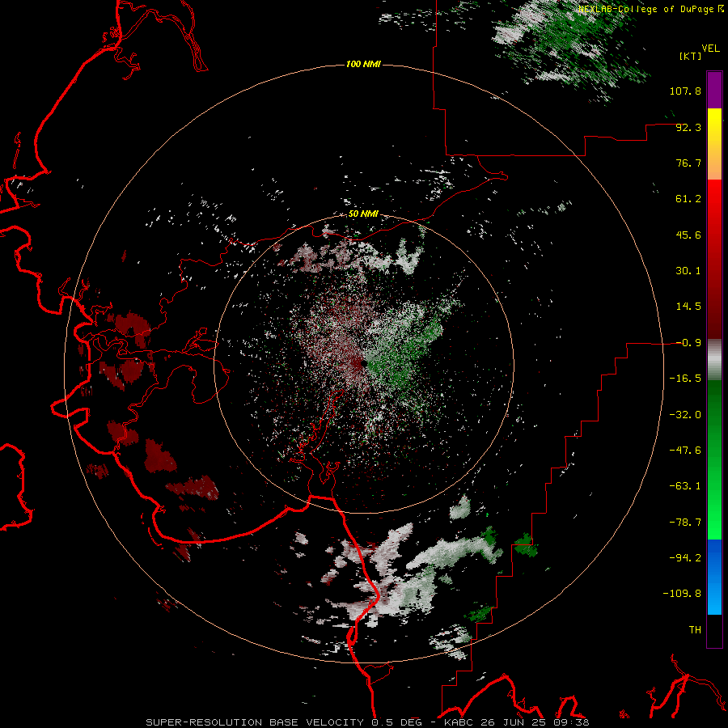Click the -16.5 value on the velocity scale
Viewport: 728px width, 728px height.
(x=685, y=379)
